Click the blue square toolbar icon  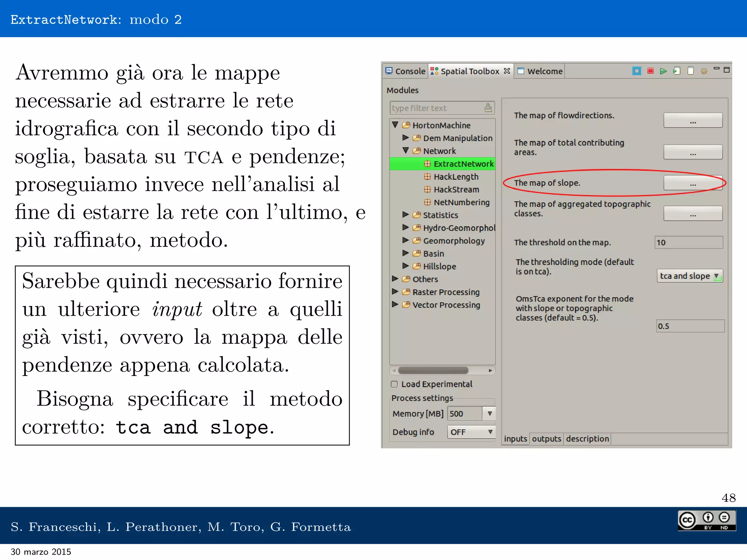636,71
